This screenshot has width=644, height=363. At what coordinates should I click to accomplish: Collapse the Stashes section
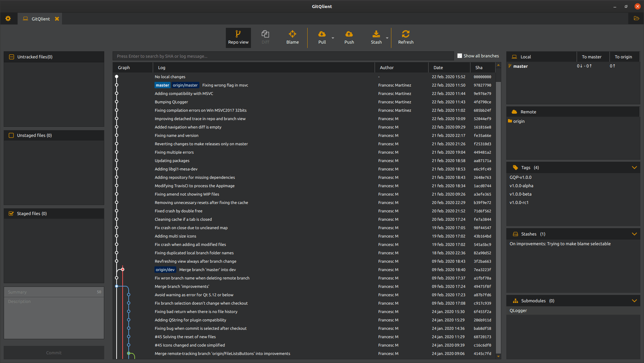(x=635, y=234)
